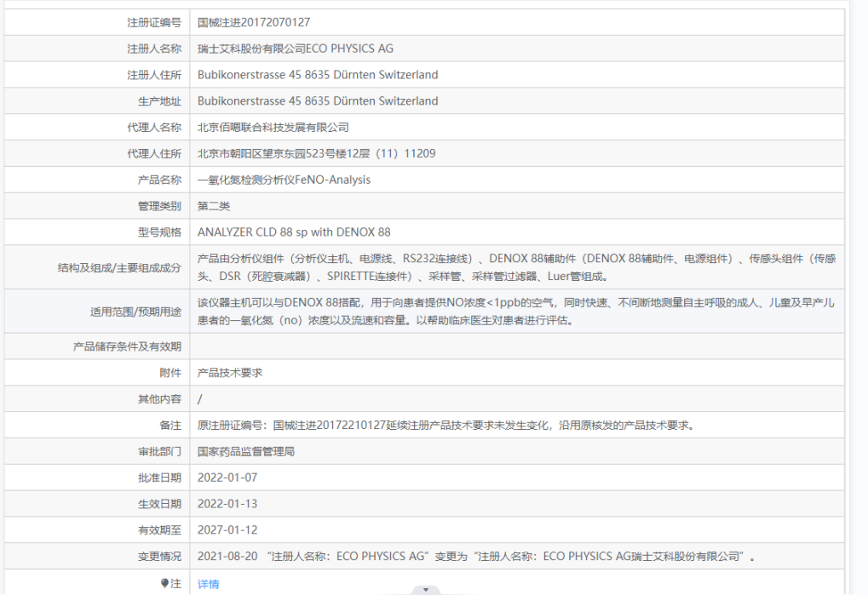The height and width of the screenshot is (595, 868).
Task: Click the 结构及组成 description text
Action: pos(516,267)
